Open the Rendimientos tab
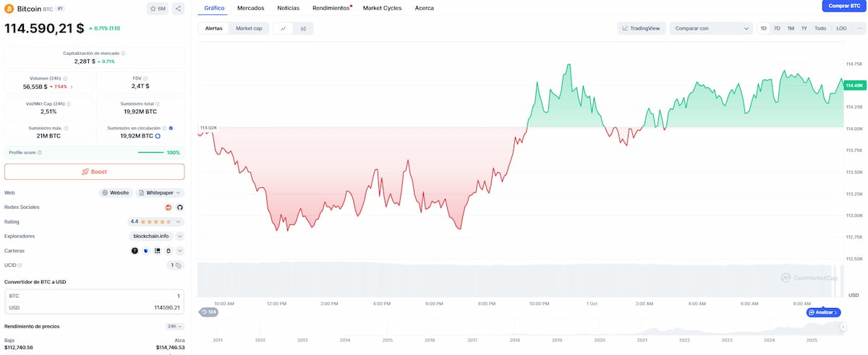868x355 pixels. pyautogui.click(x=331, y=8)
